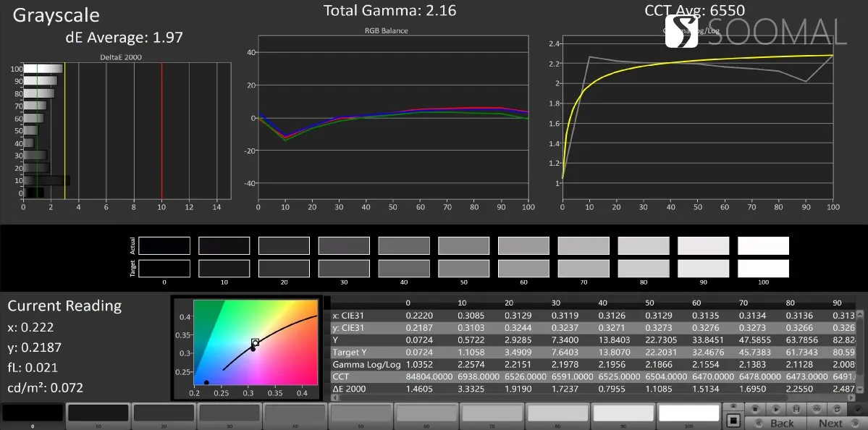
Task: Click the Play read-series icon
Action: (776, 410)
